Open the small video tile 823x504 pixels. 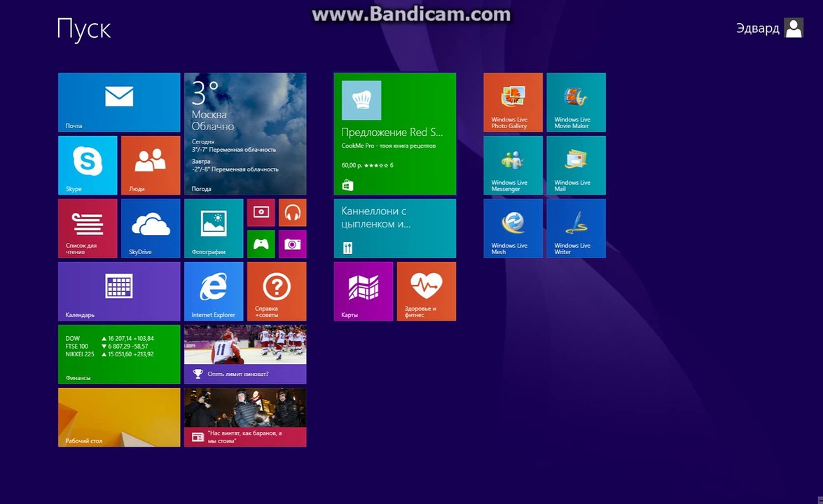click(261, 212)
